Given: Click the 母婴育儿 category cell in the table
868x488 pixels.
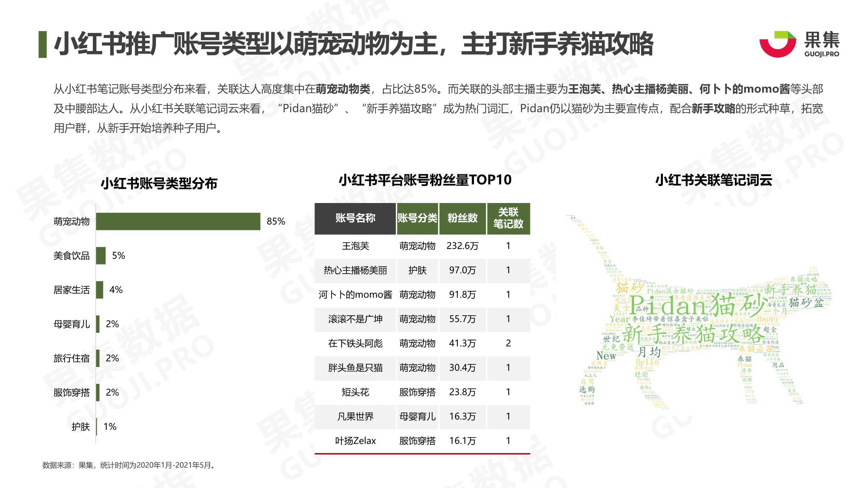Looking at the screenshot, I should 417,417.
